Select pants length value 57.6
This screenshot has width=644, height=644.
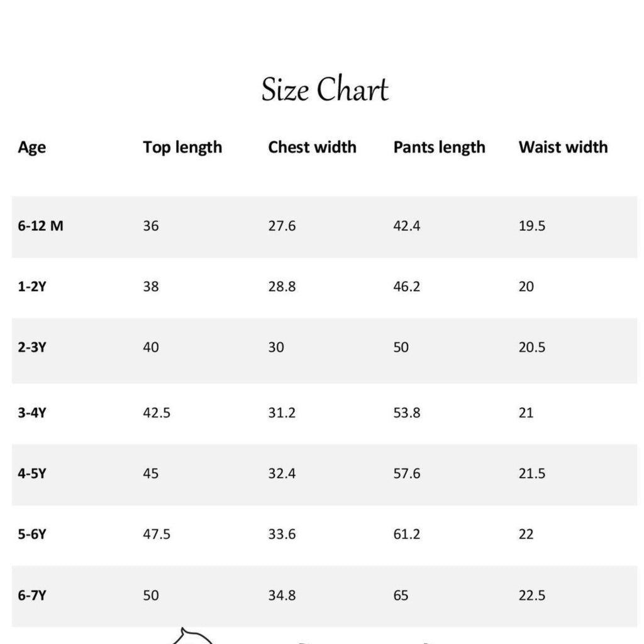[x=407, y=473]
